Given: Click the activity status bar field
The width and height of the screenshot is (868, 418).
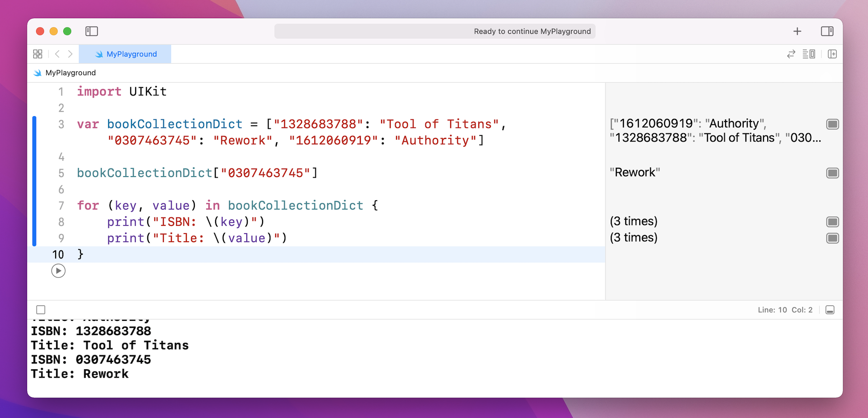Looking at the screenshot, I should 434,31.
